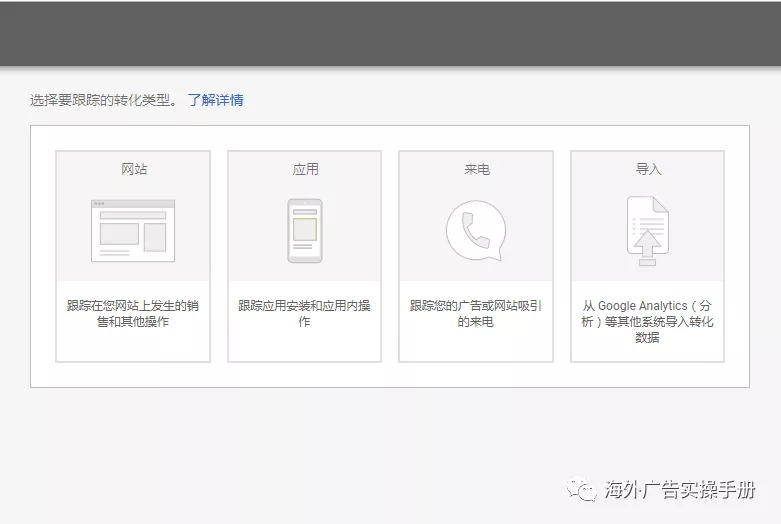The width and height of the screenshot is (781, 524).
Task: Click the dark gray header bar
Action: click(x=390, y=34)
